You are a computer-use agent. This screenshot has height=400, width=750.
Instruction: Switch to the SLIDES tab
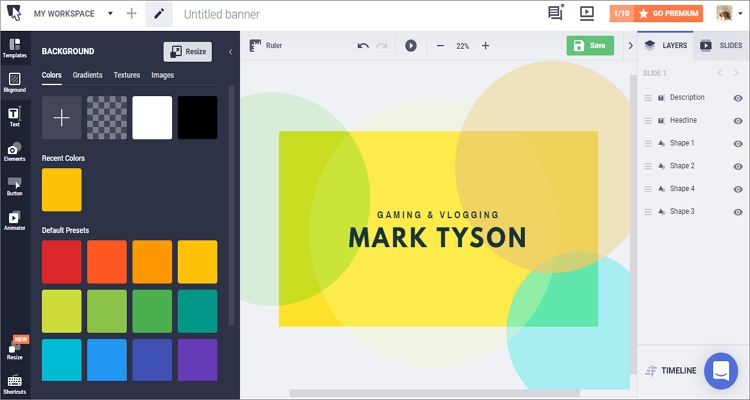click(721, 45)
